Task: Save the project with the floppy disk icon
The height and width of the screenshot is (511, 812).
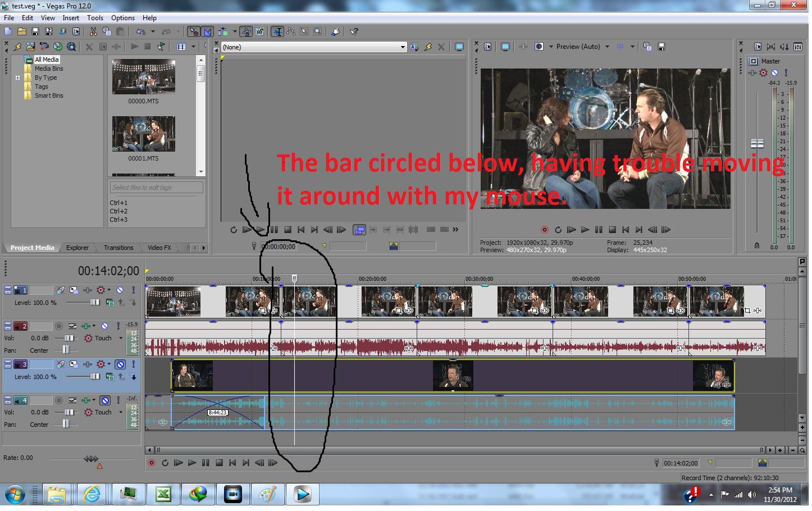Action: click(35, 32)
